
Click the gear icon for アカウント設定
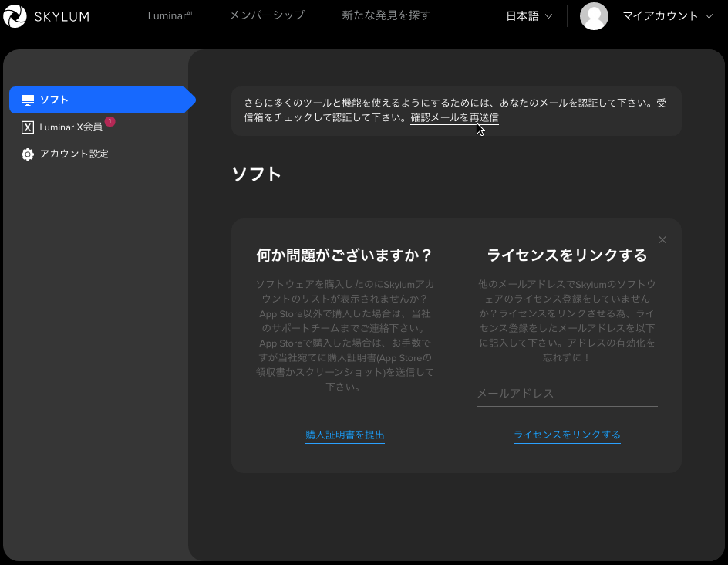click(x=28, y=154)
